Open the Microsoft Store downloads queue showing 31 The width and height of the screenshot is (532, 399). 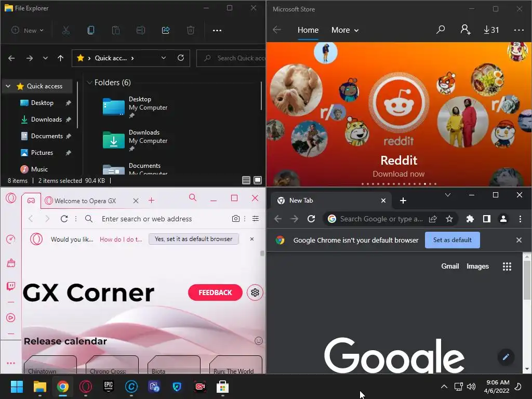[491, 30]
